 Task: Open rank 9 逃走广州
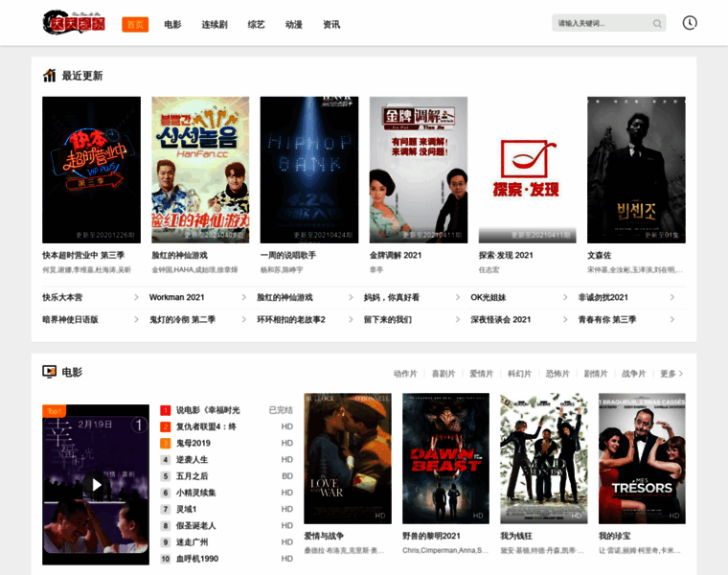pyautogui.click(x=192, y=542)
